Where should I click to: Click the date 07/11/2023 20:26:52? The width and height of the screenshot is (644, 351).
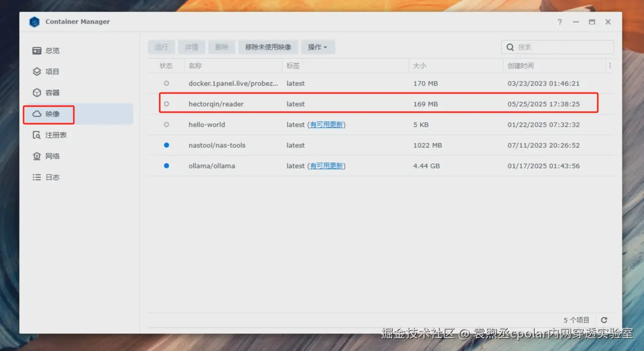544,145
